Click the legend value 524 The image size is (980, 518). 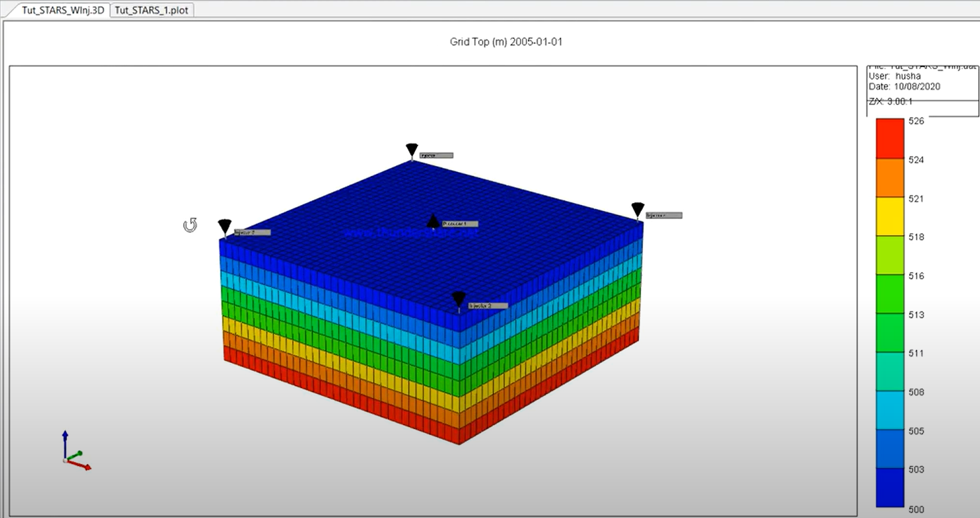point(916,160)
